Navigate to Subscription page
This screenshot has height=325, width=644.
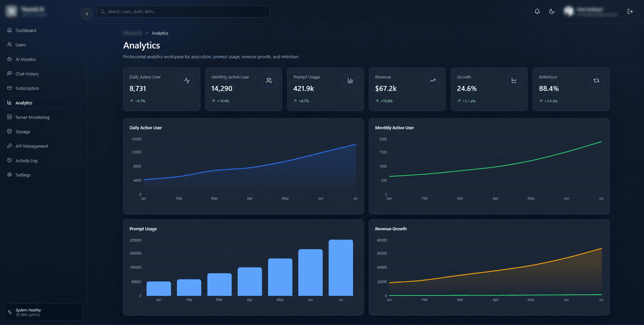click(x=43, y=88)
